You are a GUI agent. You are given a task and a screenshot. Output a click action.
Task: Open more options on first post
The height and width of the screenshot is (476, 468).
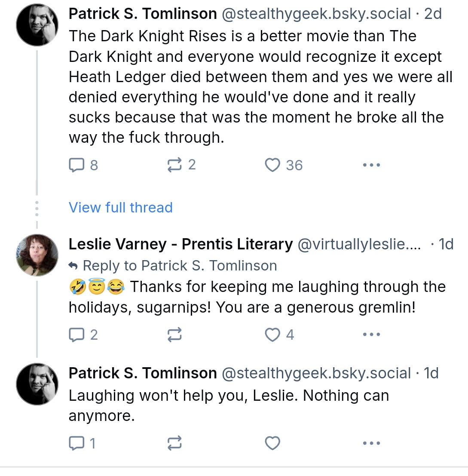[x=371, y=165]
